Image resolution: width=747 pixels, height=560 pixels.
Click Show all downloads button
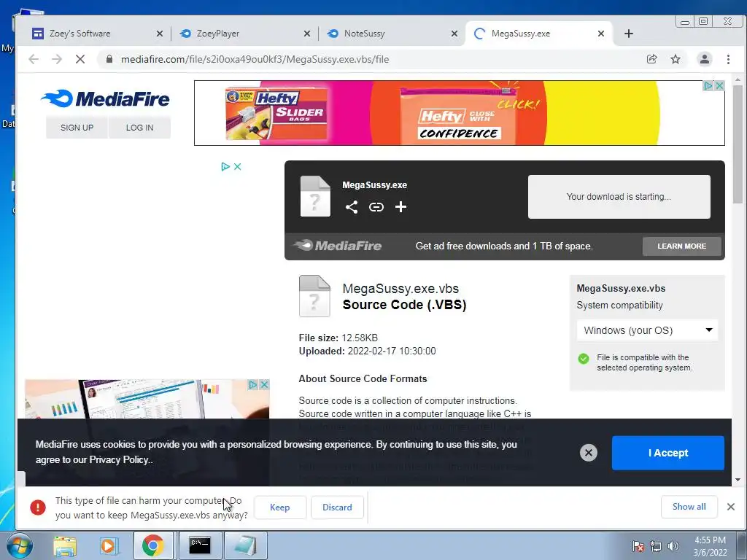click(x=689, y=507)
